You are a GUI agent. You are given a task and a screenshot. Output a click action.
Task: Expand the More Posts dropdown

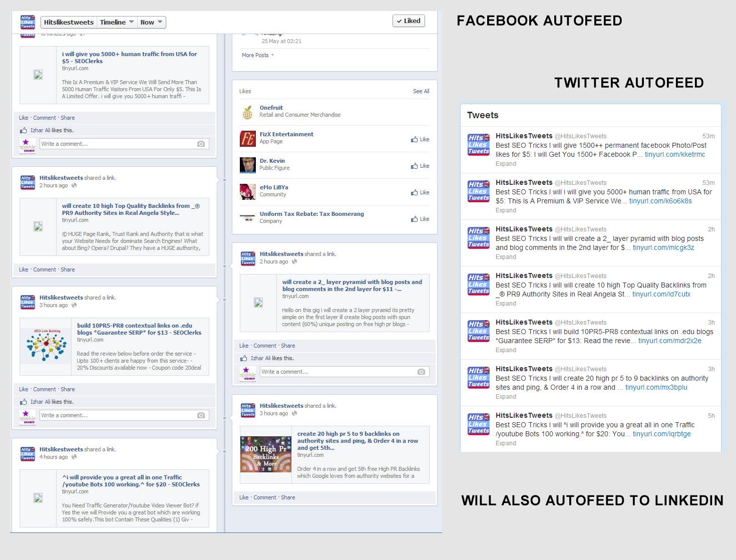(258, 55)
